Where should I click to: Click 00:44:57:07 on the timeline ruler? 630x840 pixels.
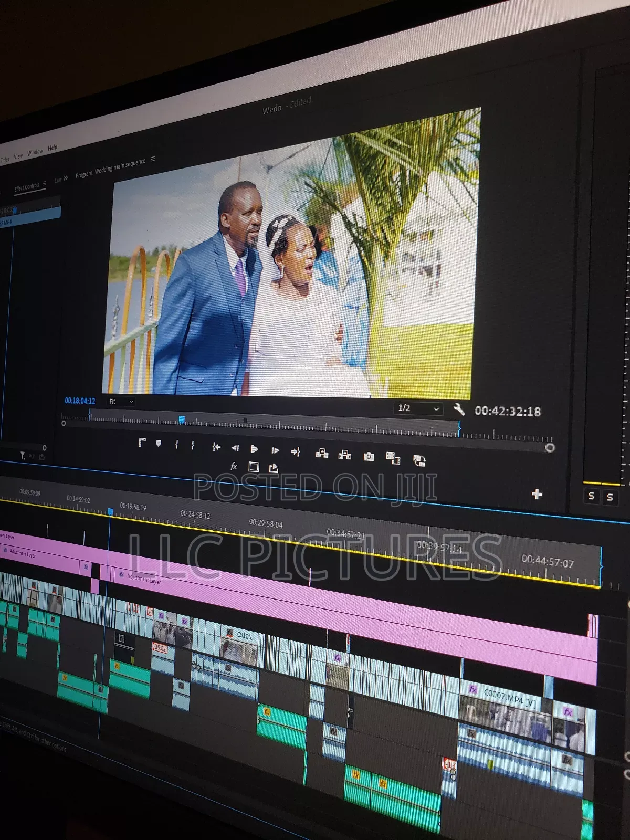point(548,561)
